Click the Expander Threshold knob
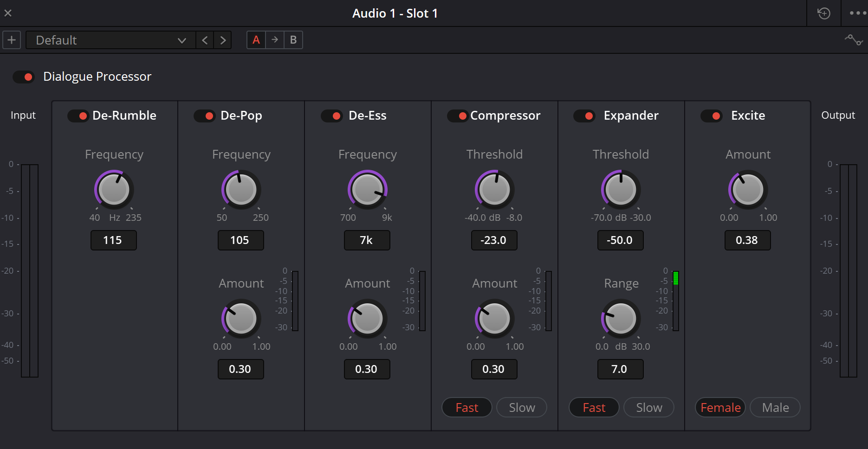868x449 pixels. (x=621, y=189)
